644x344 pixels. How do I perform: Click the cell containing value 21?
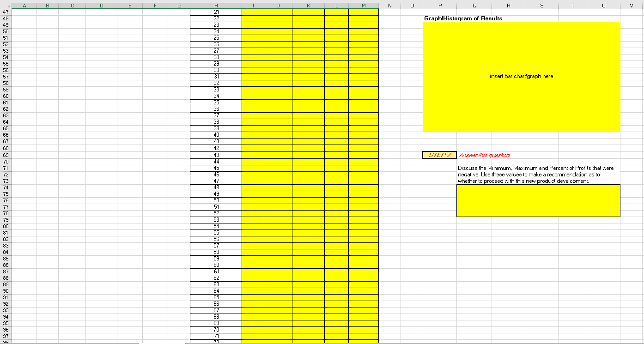(216, 12)
